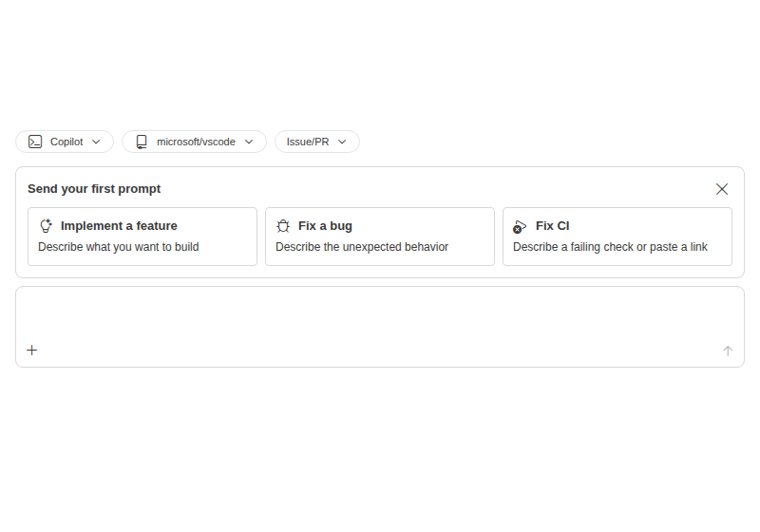Click "Describe a failing check or paste a link"
Viewport: 760px width, 532px height.
[x=610, y=247]
